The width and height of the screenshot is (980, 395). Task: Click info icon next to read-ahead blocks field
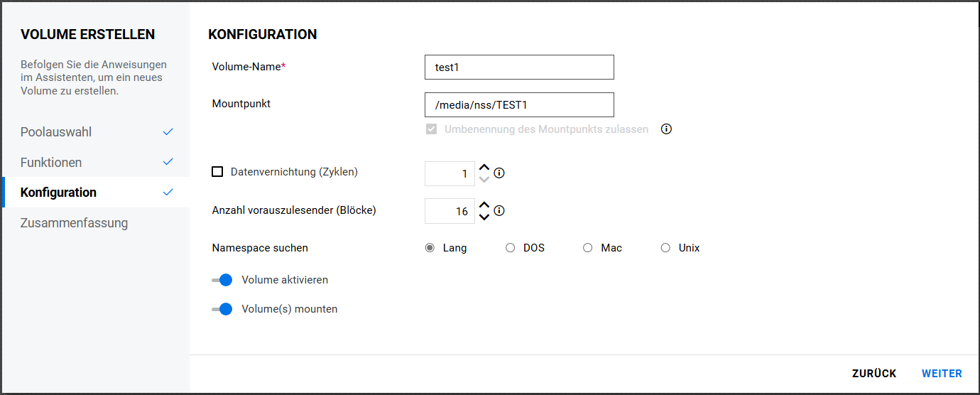(499, 210)
